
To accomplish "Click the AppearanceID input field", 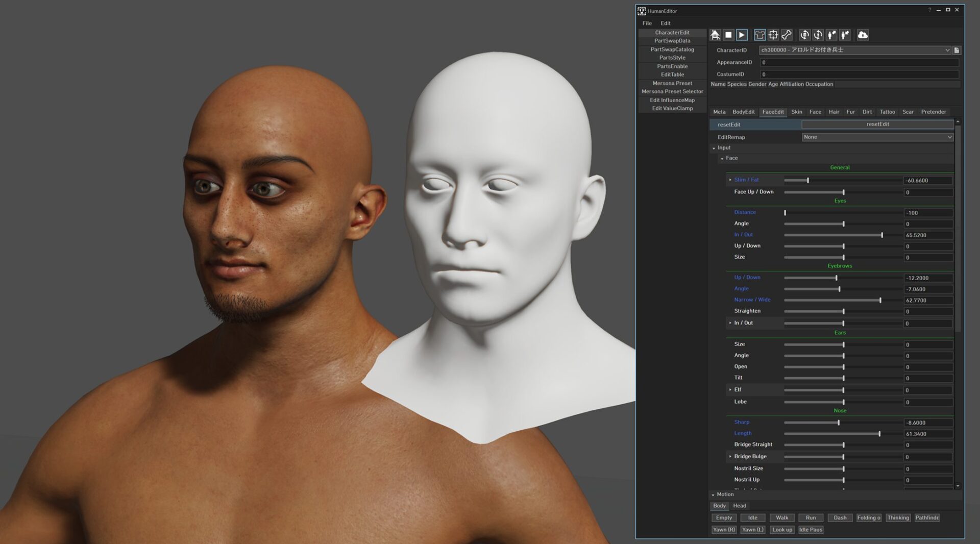I will 859,62.
